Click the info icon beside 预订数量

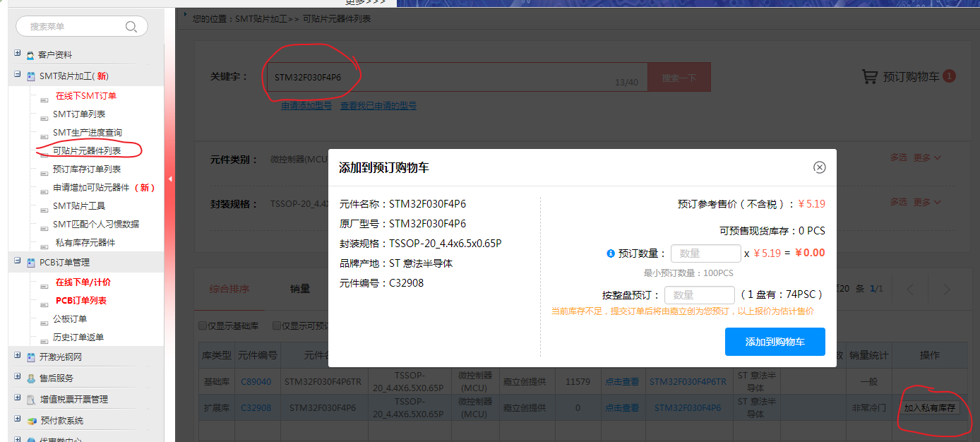click(x=611, y=253)
